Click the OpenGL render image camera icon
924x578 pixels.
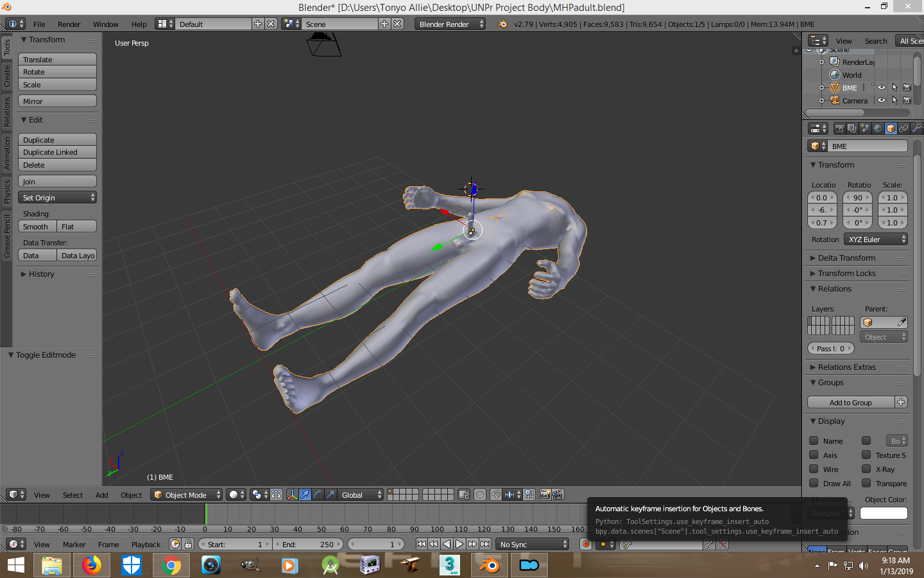[x=545, y=495]
